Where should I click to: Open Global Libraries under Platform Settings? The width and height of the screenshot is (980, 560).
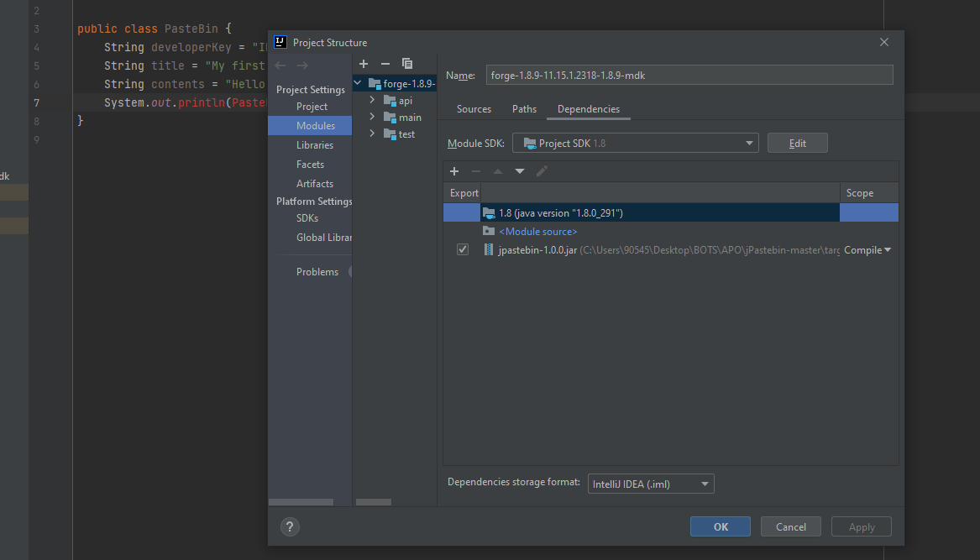(324, 238)
